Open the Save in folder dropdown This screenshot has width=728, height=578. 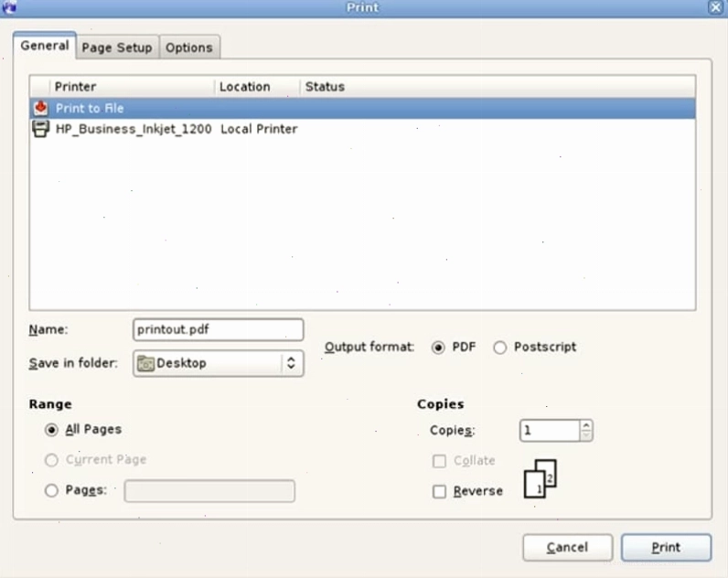click(219, 363)
